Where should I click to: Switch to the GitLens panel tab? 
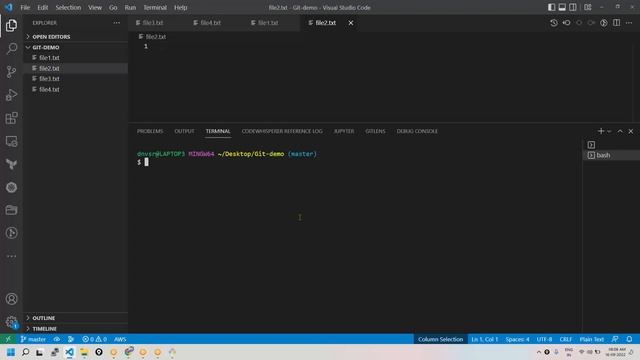coord(375,131)
